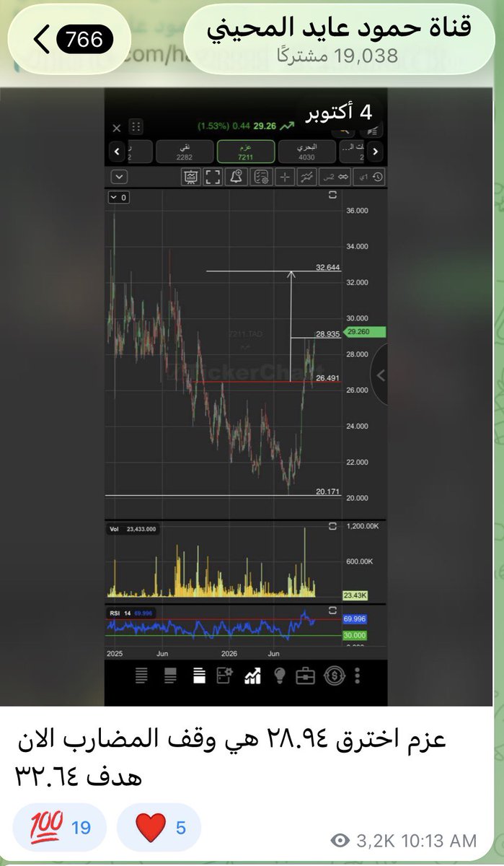Select the عزم 7211 symbol tab

(x=245, y=152)
